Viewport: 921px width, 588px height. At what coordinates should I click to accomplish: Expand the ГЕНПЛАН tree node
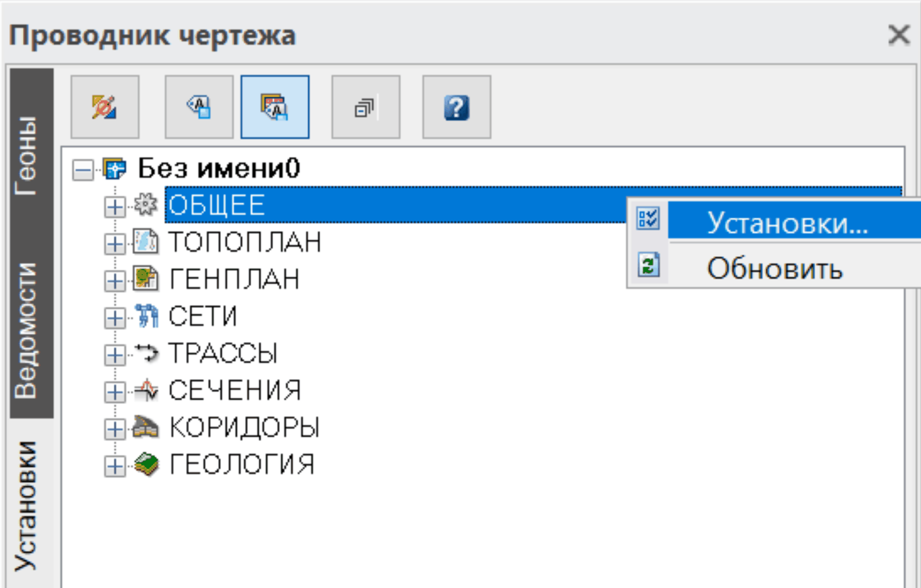[115, 281]
